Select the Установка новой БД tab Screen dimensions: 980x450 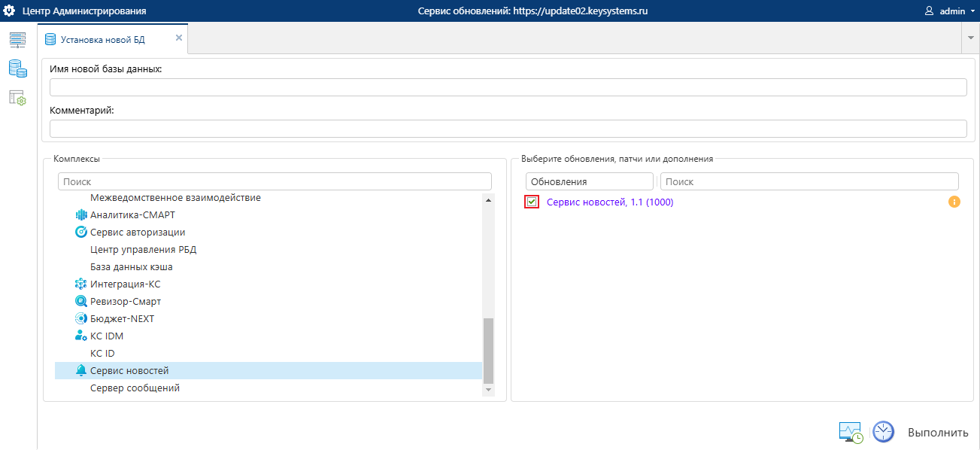point(113,39)
